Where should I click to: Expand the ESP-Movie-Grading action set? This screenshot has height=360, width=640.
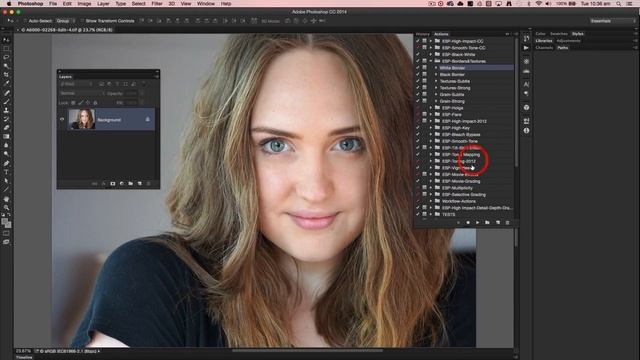pyautogui.click(x=431, y=181)
